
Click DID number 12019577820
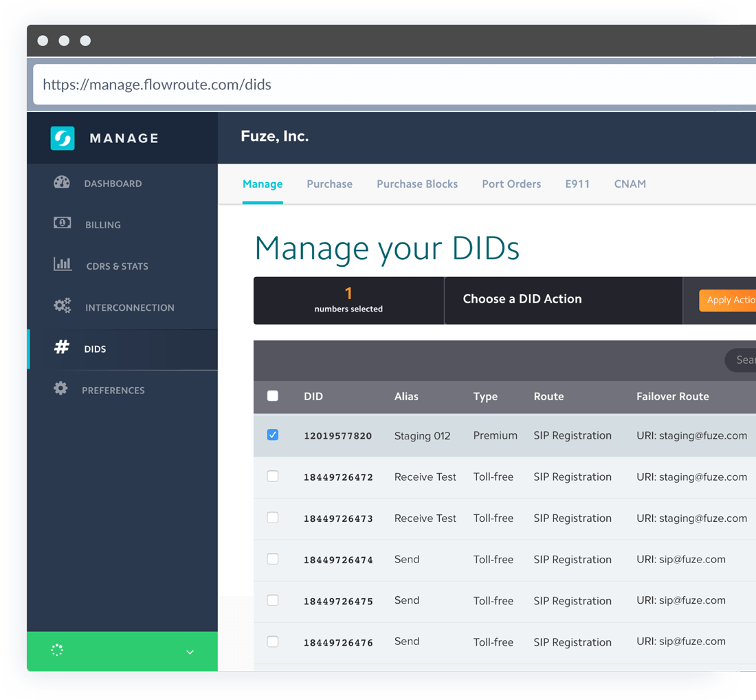click(338, 436)
